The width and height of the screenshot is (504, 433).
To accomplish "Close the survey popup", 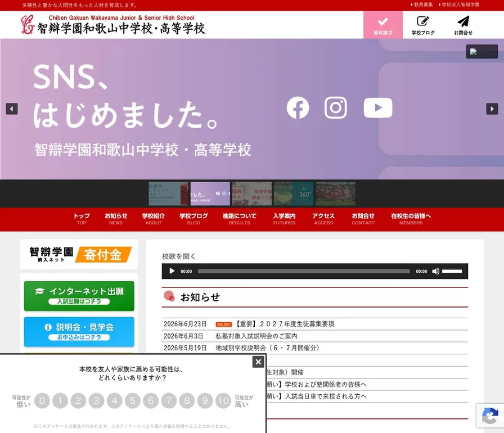I will (x=258, y=362).
